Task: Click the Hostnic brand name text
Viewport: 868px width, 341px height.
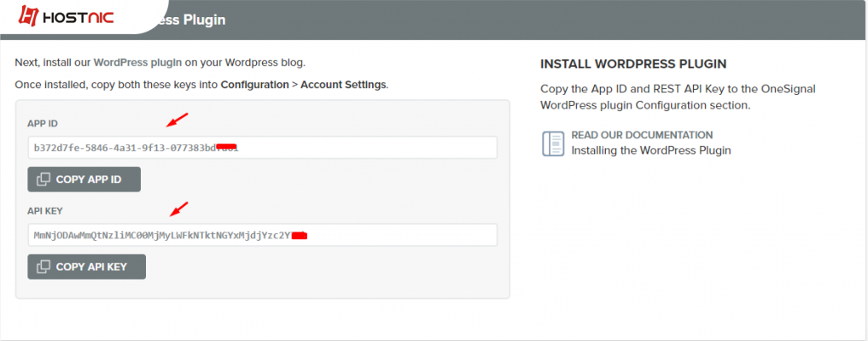Action: 78,17
